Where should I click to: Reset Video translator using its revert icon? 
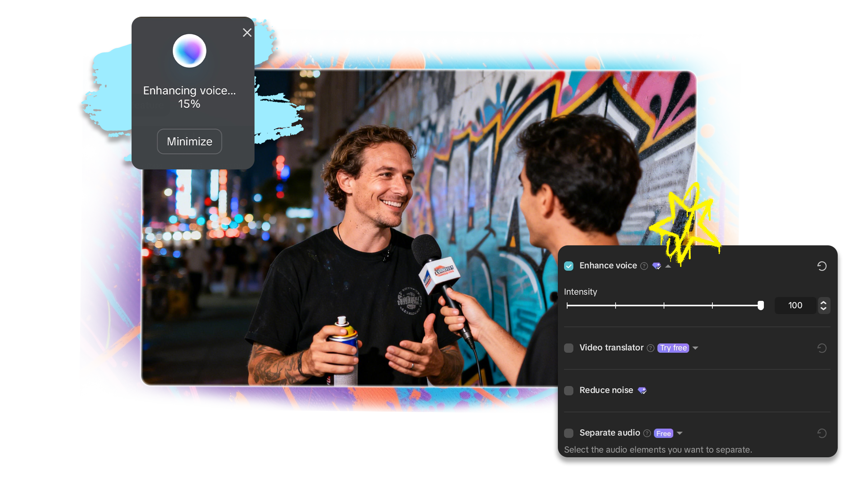(822, 348)
